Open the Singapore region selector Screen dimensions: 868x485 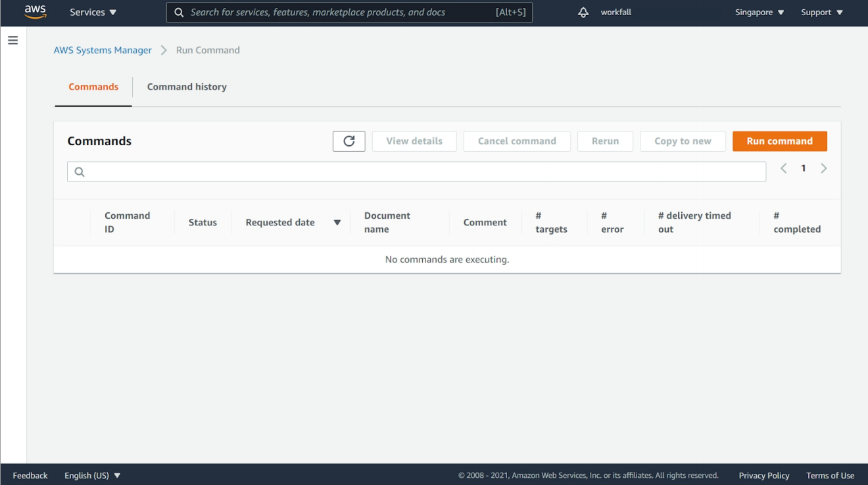pyautogui.click(x=759, y=12)
